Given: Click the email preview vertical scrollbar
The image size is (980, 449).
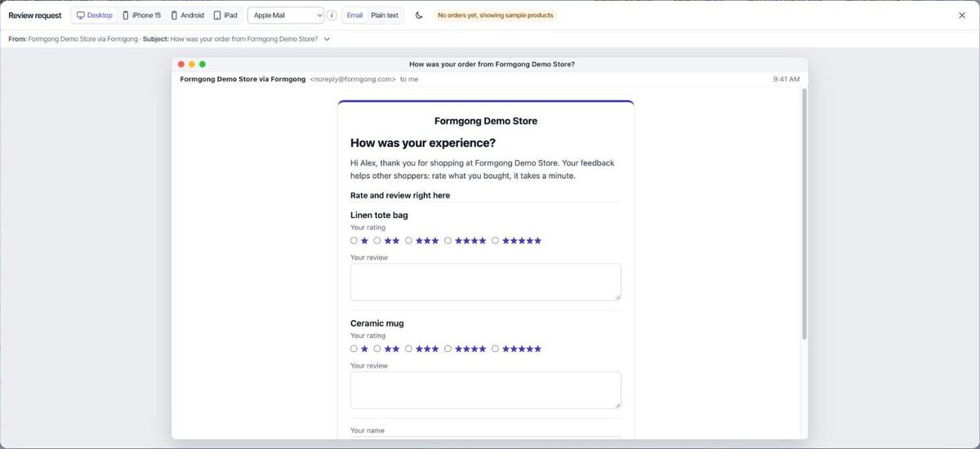Looking at the screenshot, I should [x=804, y=214].
